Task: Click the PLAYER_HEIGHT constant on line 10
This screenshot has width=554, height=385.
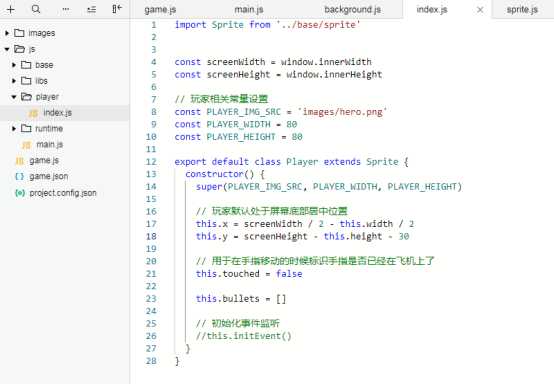Action: pyautogui.click(x=241, y=137)
